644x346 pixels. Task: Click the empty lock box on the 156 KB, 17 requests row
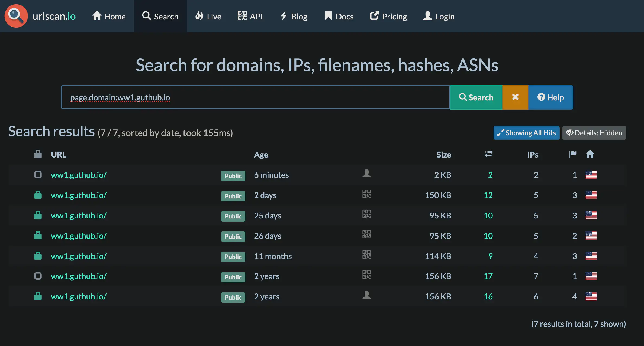[x=38, y=276]
